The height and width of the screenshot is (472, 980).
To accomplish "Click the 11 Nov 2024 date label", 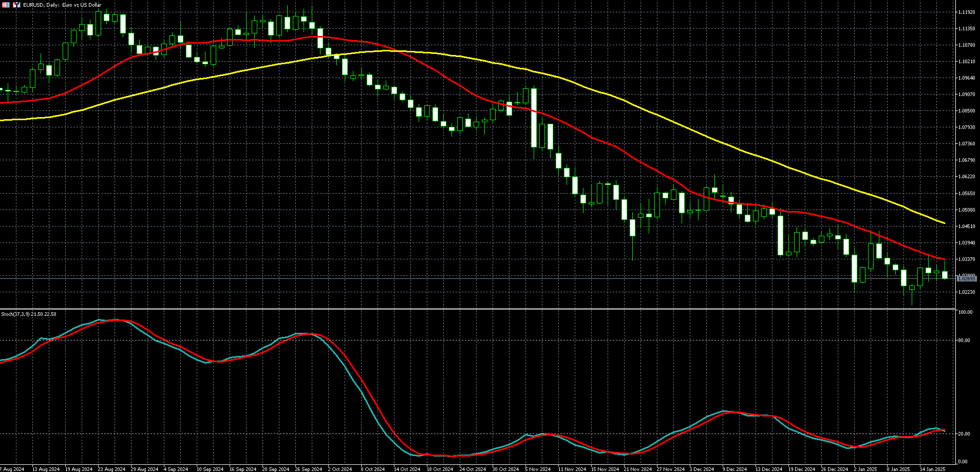I will [572, 469].
